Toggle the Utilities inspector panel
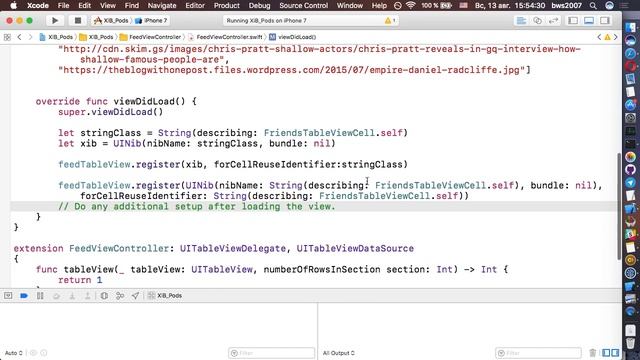Image resolution: width=640 pixels, height=360 pixels. click(x=605, y=20)
